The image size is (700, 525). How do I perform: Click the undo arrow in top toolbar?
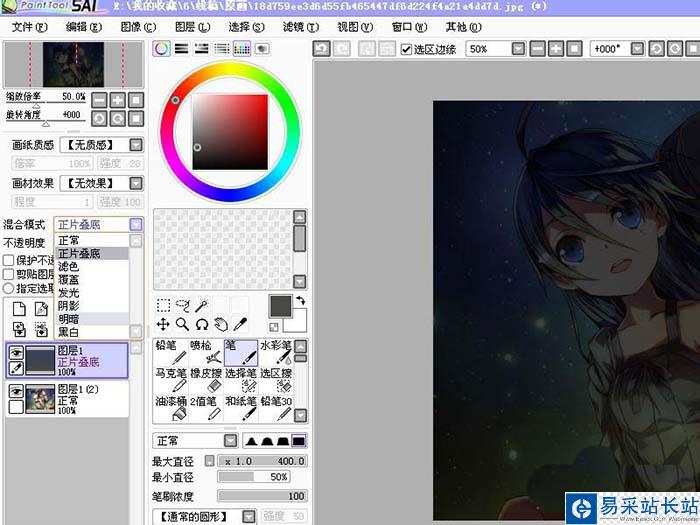[321, 48]
